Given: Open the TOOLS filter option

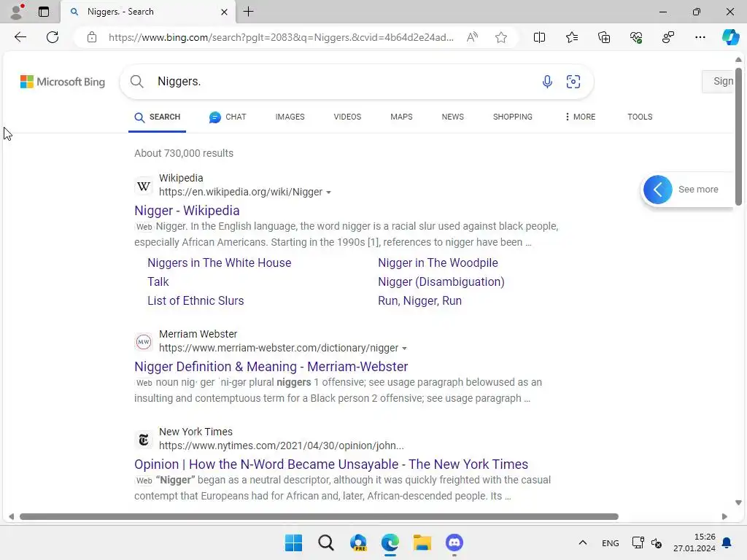Looking at the screenshot, I should coord(640,117).
